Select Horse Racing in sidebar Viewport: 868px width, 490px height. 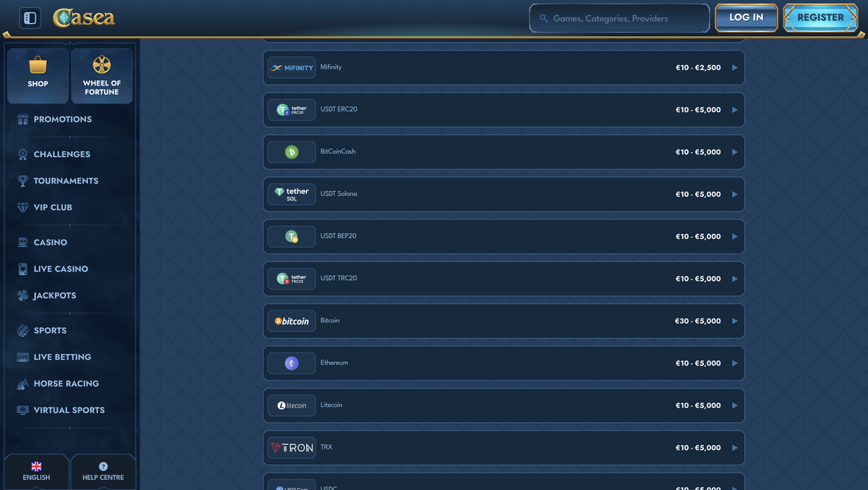click(x=67, y=384)
